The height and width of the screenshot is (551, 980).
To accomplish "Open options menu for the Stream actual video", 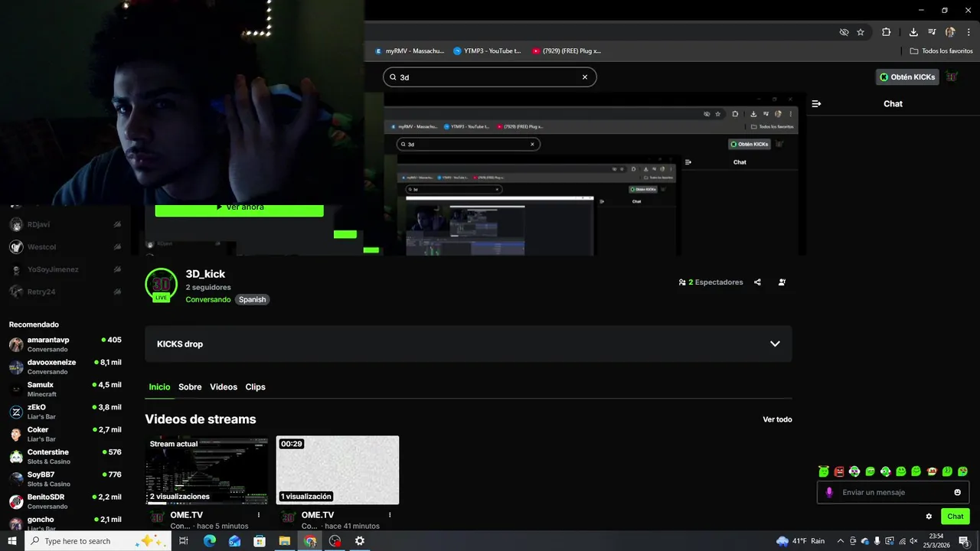I will 259,515.
